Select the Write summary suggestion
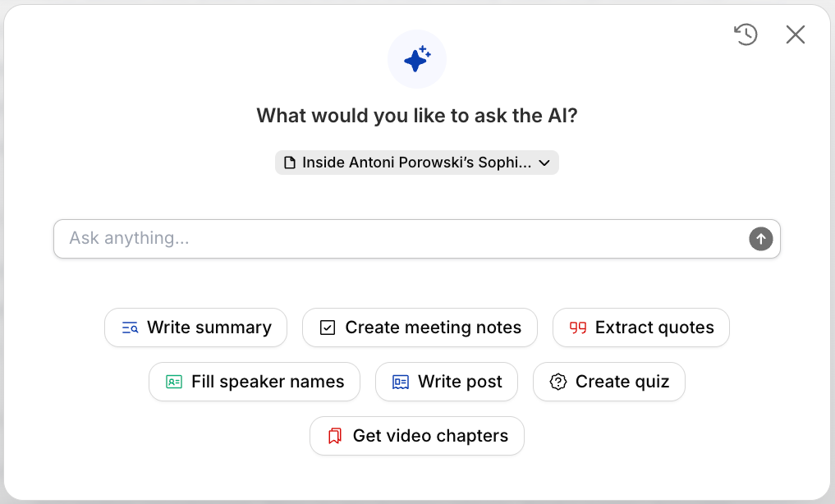The height and width of the screenshot is (504, 835). click(x=195, y=328)
